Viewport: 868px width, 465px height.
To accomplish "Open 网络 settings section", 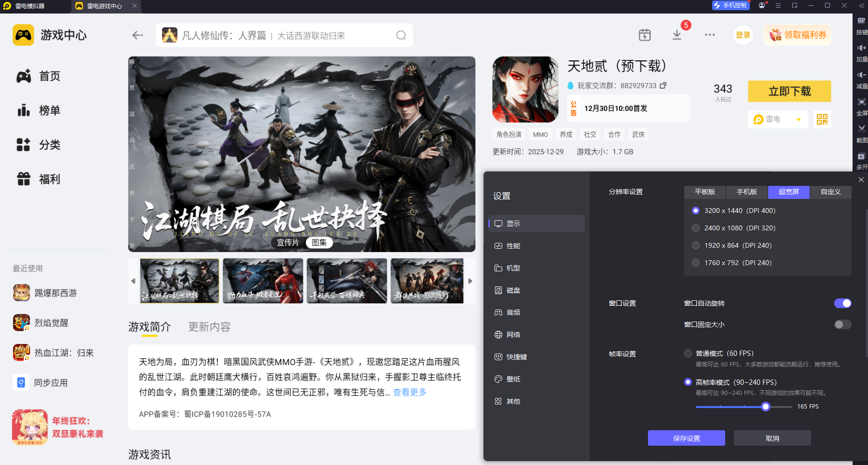I will (x=537, y=335).
